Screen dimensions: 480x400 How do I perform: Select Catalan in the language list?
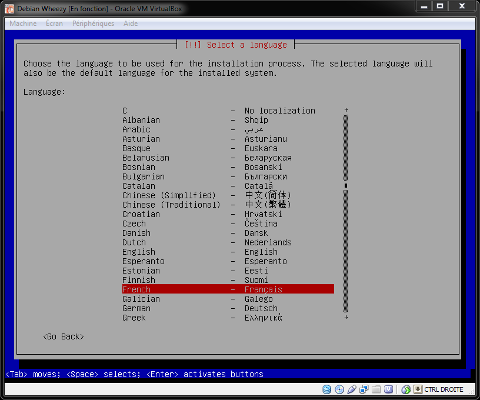click(x=228, y=186)
